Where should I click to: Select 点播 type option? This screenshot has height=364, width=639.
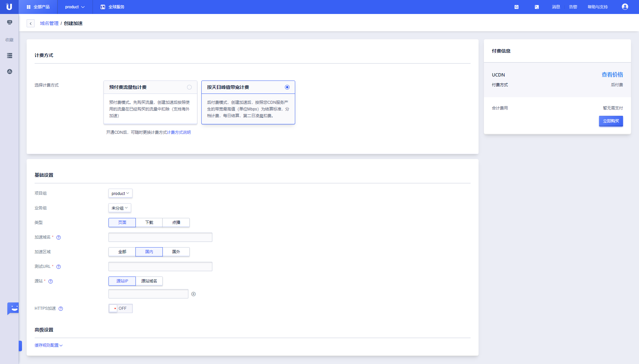click(176, 223)
